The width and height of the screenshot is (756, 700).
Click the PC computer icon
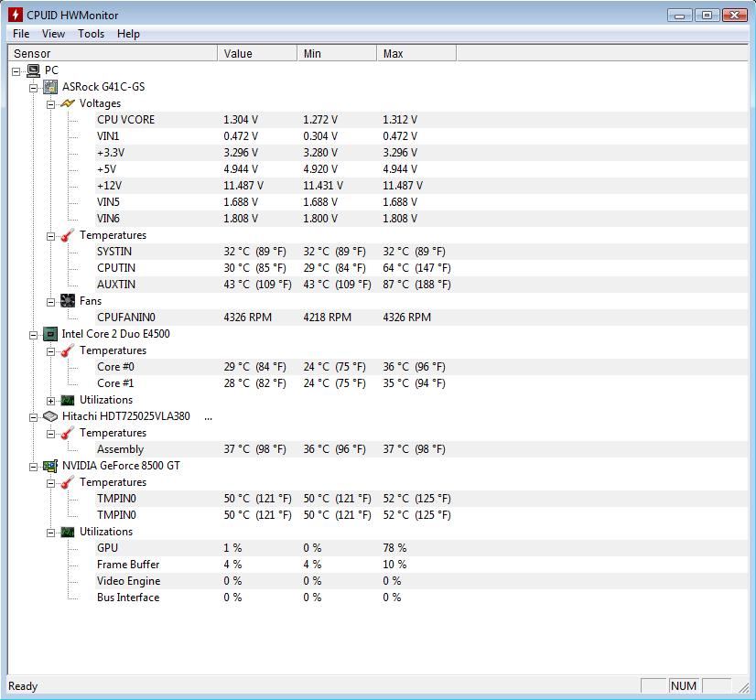tap(33, 70)
